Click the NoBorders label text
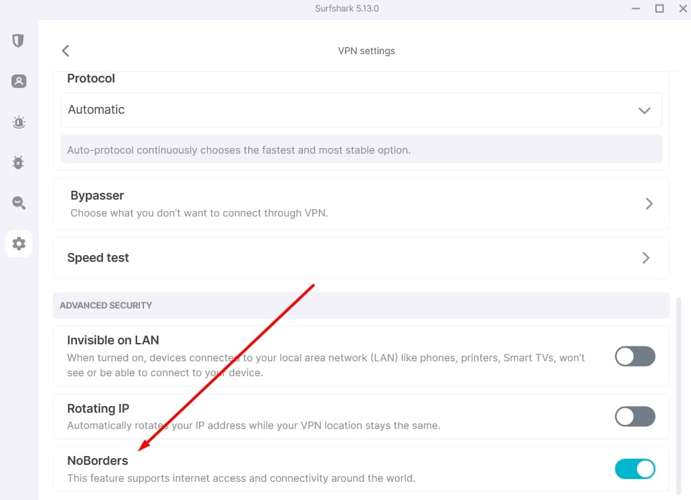Viewport: 691px width, 500px height. [97, 461]
